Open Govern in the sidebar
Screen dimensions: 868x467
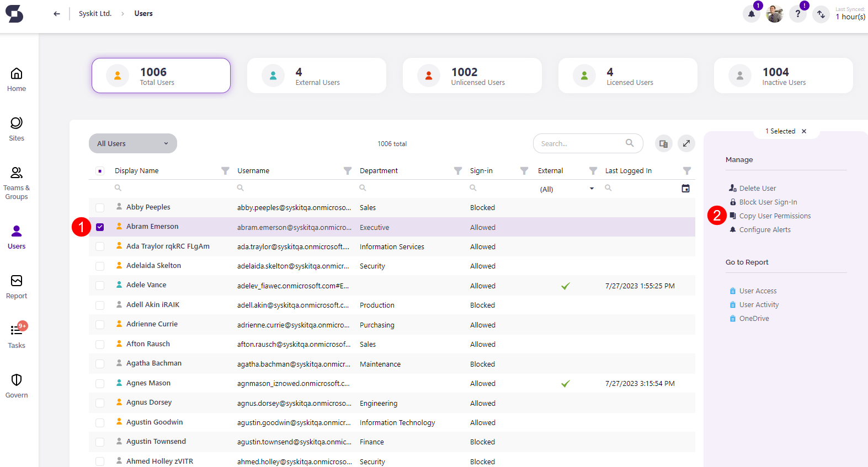[x=17, y=386]
